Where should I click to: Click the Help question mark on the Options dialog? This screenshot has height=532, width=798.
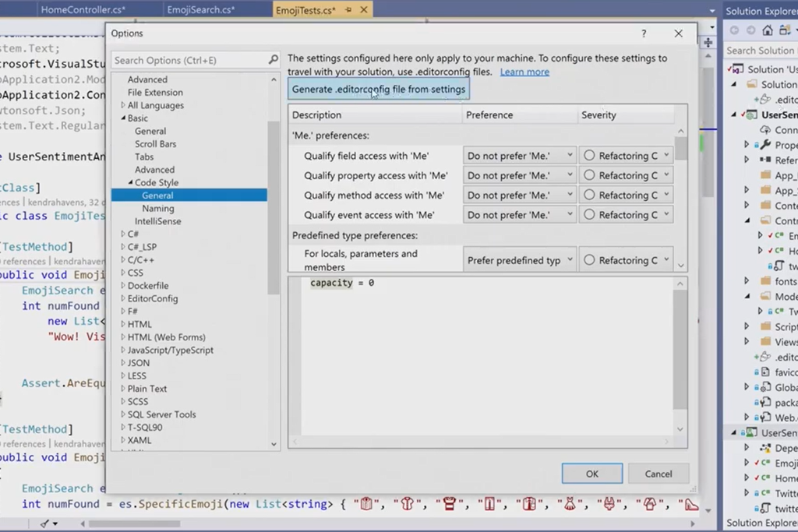(643, 33)
